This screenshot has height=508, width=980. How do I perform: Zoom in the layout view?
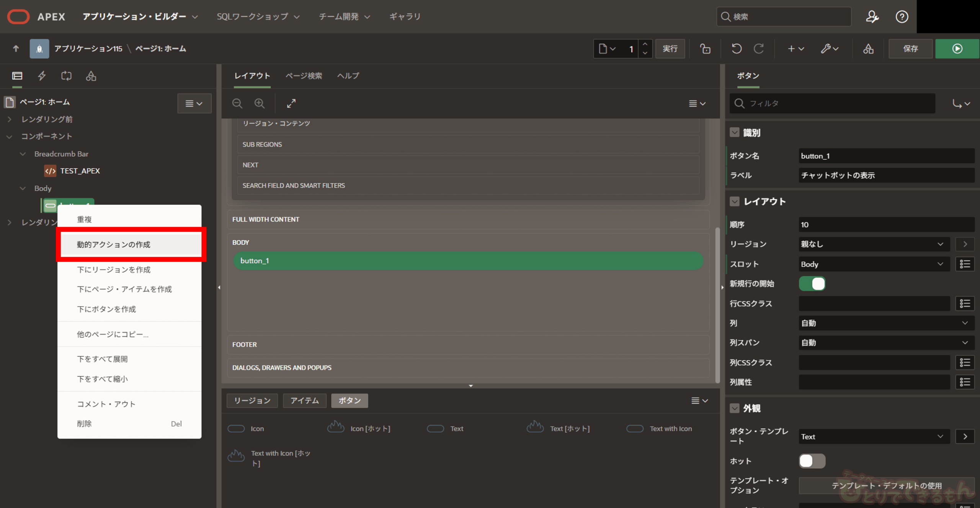260,103
